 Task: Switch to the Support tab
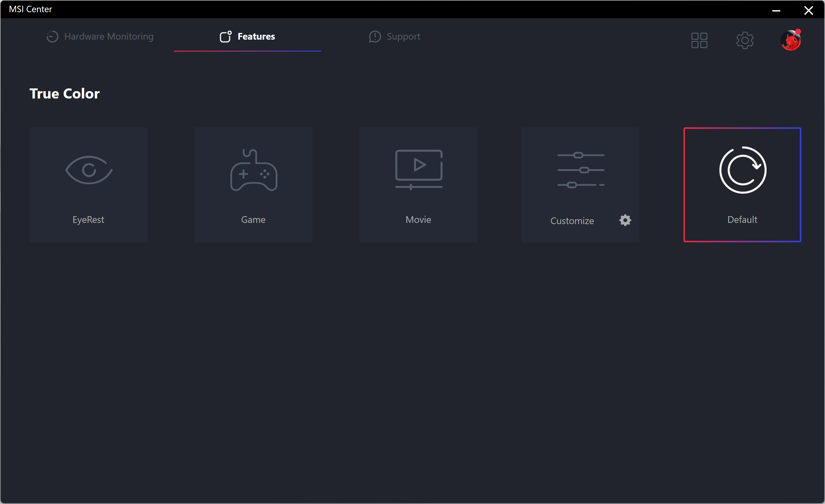point(394,37)
